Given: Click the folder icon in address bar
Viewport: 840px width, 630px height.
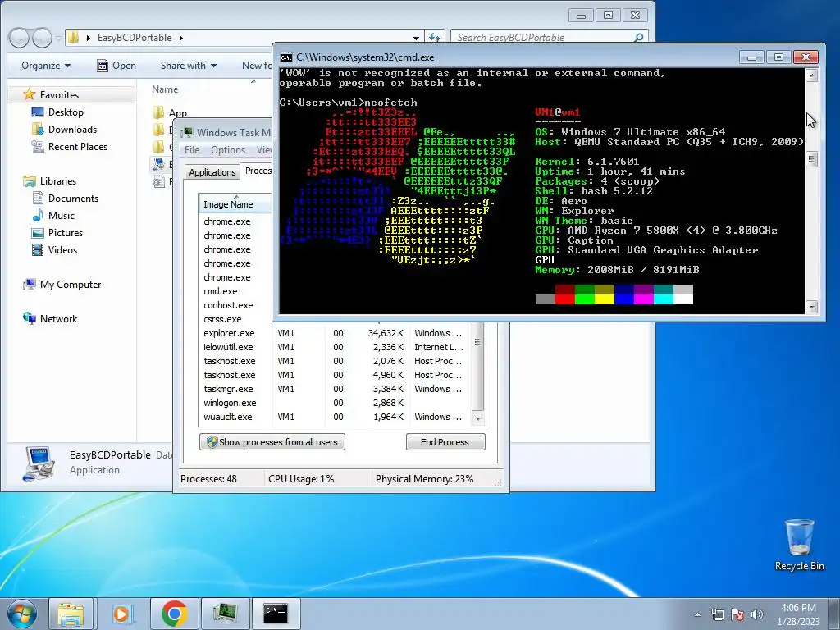Looking at the screenshot, I should 74,38.
